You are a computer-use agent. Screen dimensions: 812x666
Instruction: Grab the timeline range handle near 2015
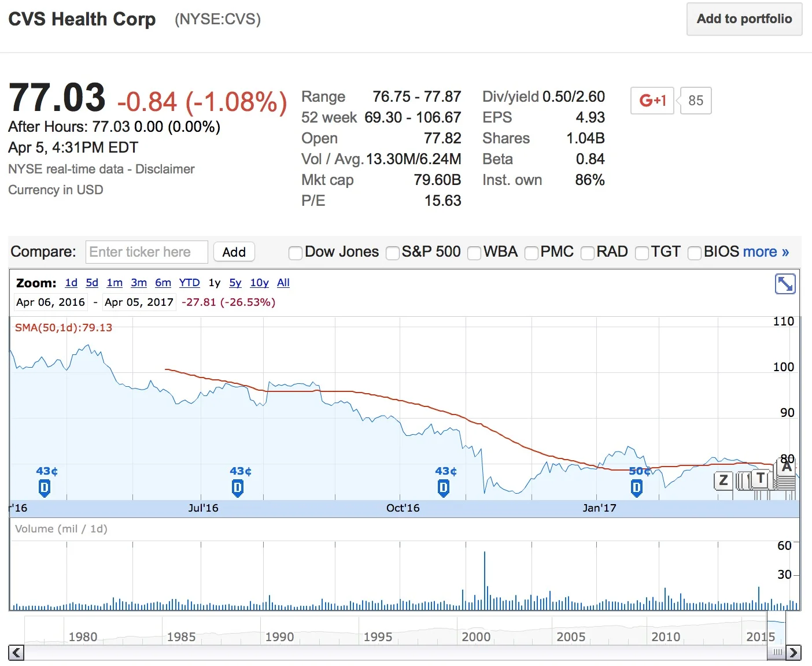777,652
